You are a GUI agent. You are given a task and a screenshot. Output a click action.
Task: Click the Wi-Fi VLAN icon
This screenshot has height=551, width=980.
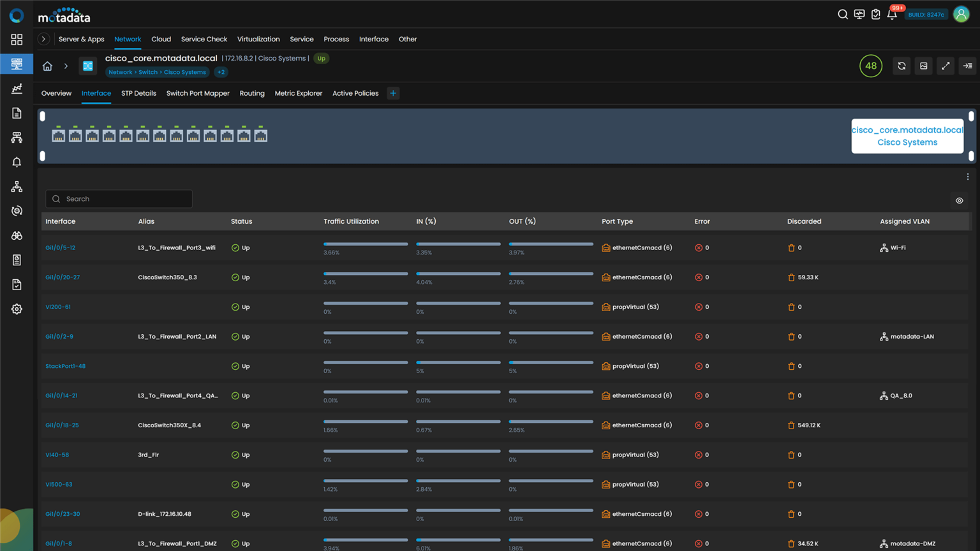tap(884, 248)
